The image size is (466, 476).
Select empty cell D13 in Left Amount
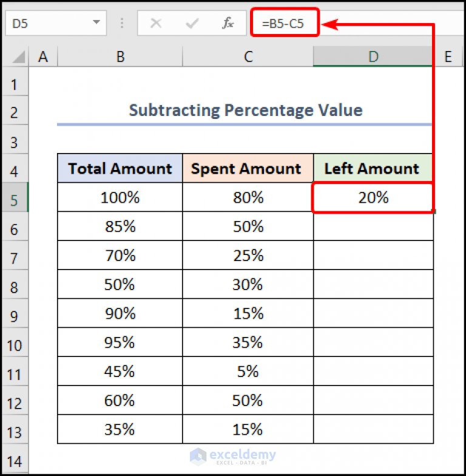(373, 429)
